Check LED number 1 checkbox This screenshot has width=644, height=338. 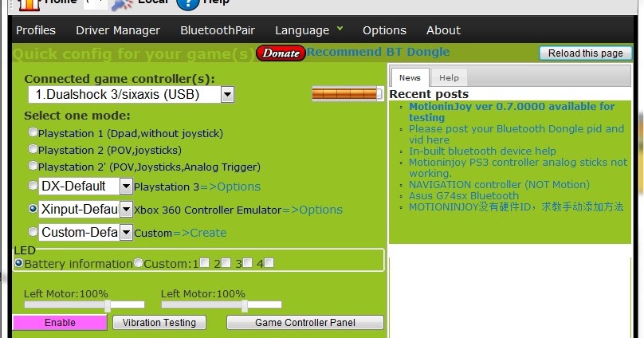205,263
